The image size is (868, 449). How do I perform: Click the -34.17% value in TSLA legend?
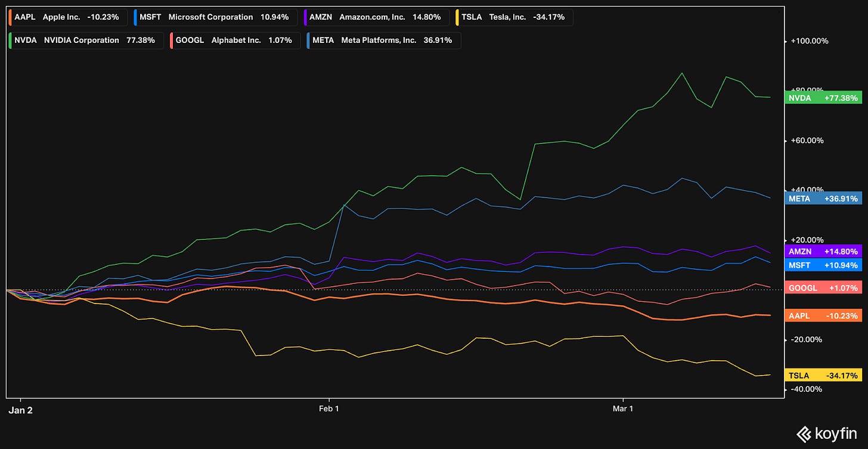pyautogui.click(x=549, y=17)
